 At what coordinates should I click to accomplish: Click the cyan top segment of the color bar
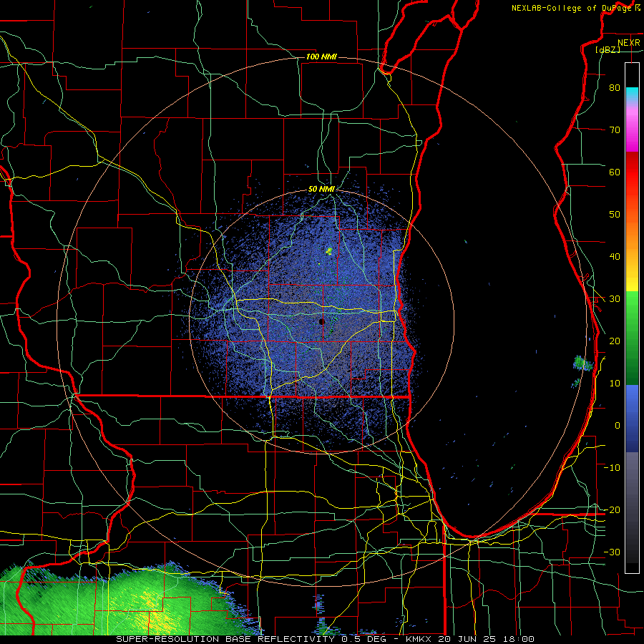pos(632,94)
